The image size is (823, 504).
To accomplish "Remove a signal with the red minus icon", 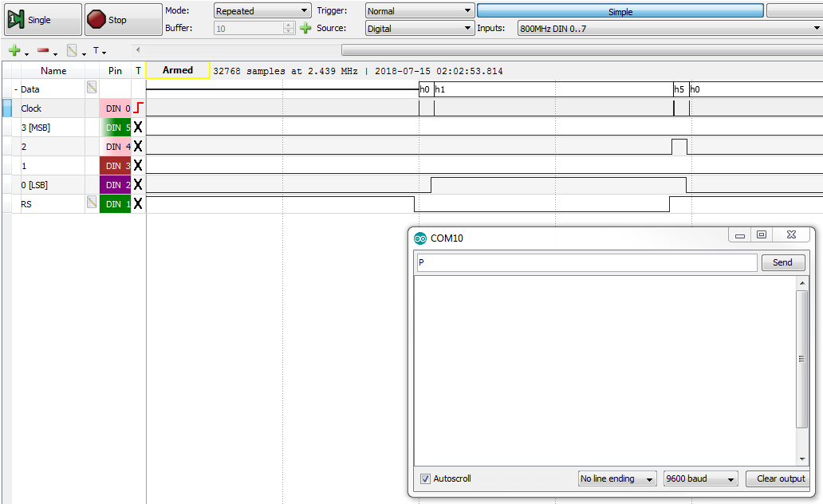I will point(43,50).
